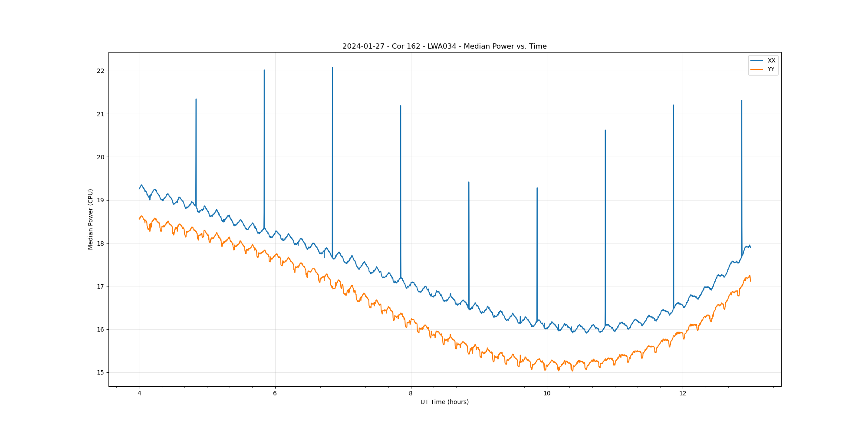Click the y-axis tick label 19

101,200
